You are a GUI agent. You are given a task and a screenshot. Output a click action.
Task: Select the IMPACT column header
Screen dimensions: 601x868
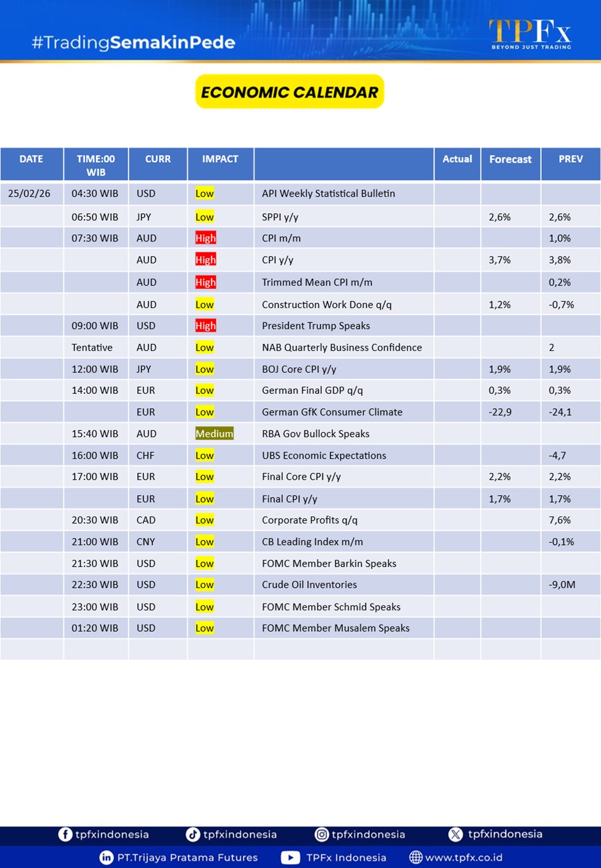[x=220, y=159]
